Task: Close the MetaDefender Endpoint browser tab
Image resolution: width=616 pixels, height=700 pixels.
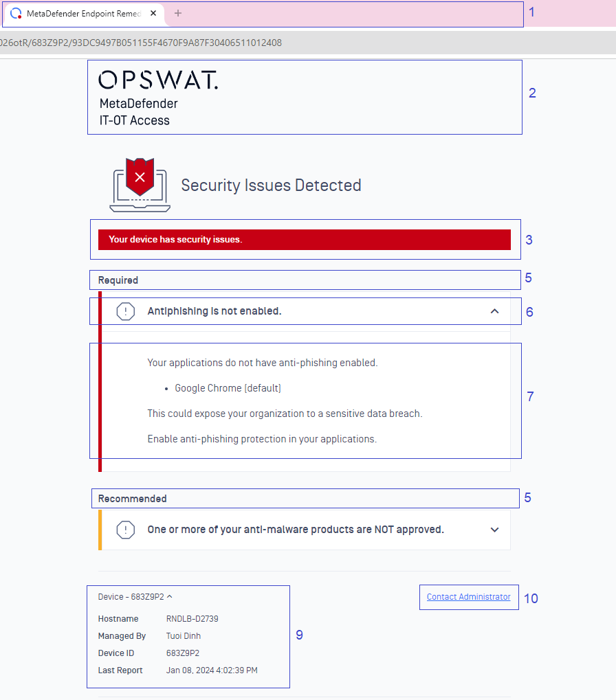Action: pos(153,13)
